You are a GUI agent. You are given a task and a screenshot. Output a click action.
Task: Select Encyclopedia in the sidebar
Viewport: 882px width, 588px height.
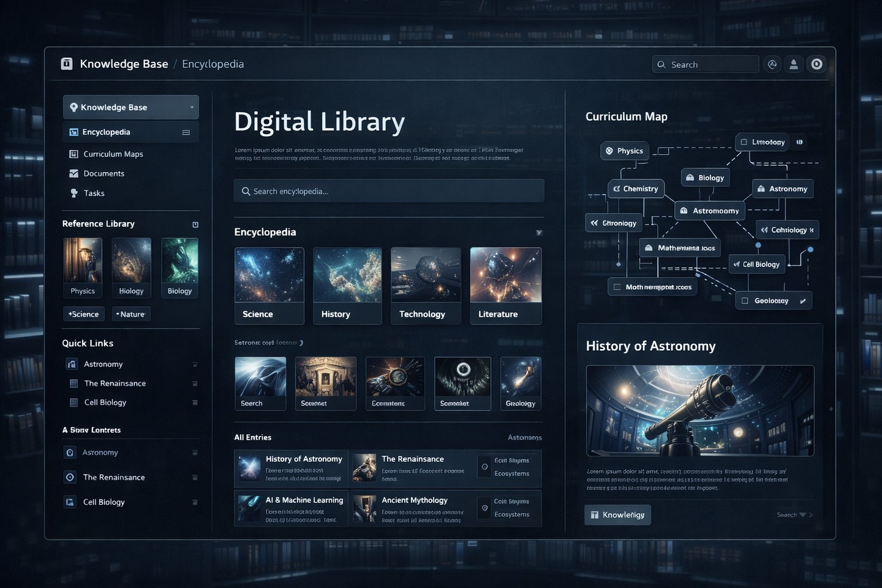(x=131, y=132)
